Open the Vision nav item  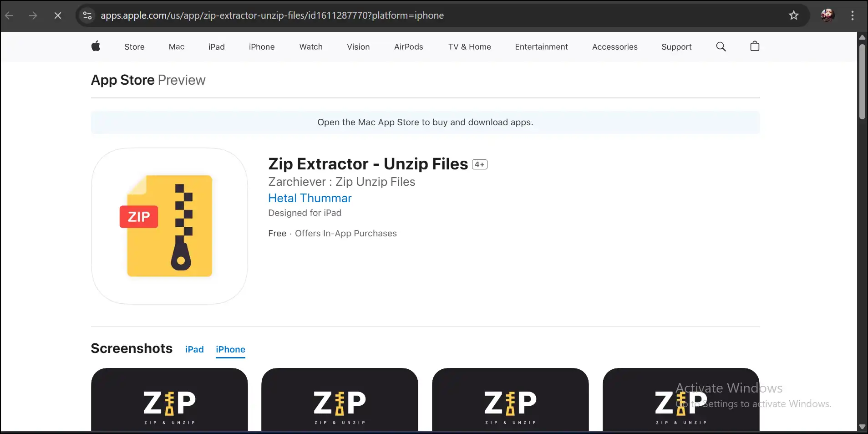(x=358, y=46)
